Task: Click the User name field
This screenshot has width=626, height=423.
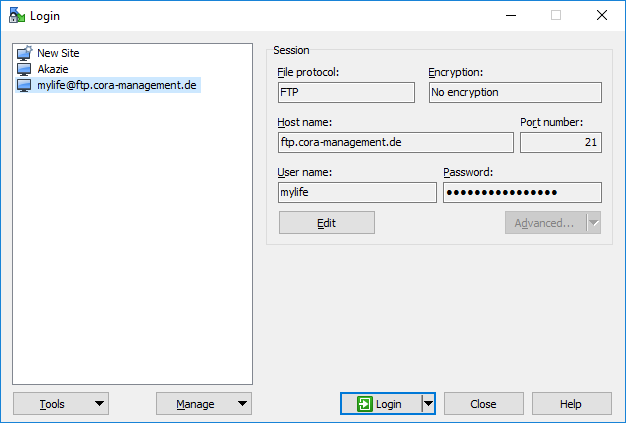Action: [357, 192]
